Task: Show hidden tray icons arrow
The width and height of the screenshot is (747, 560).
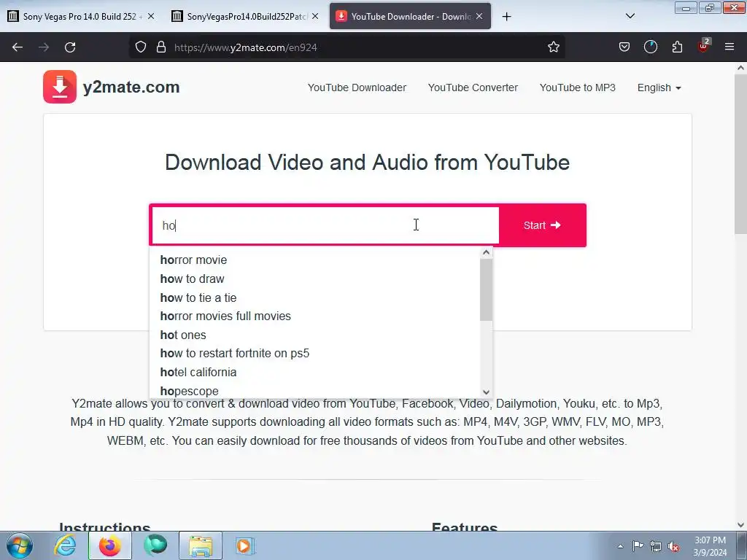Action: pos(620,546)
